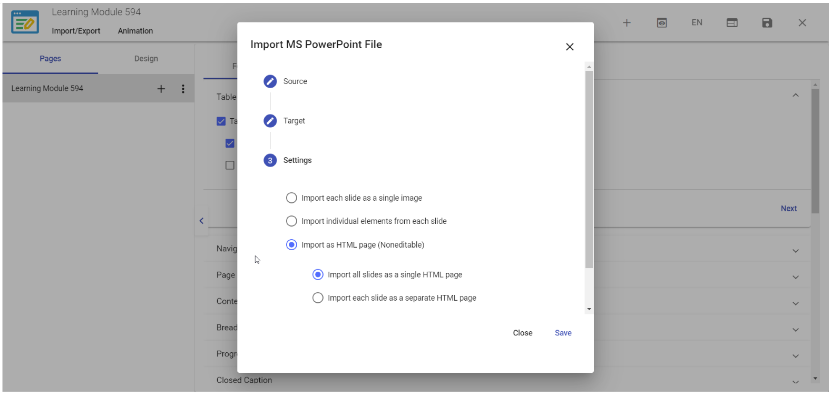Click the dialog vertical scrollbar thumb
Viewport: 831px width, 394px height.
pyautogui.click(x=589, y=169)
